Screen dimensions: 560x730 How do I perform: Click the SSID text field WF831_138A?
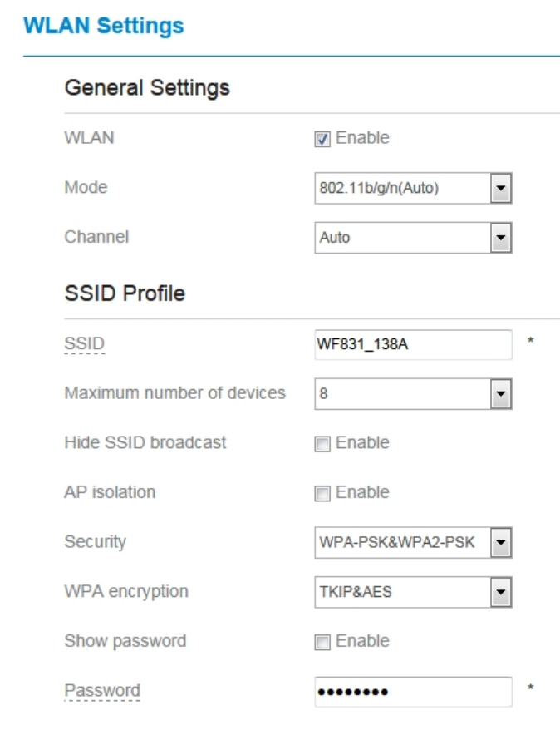click(413, 344)
